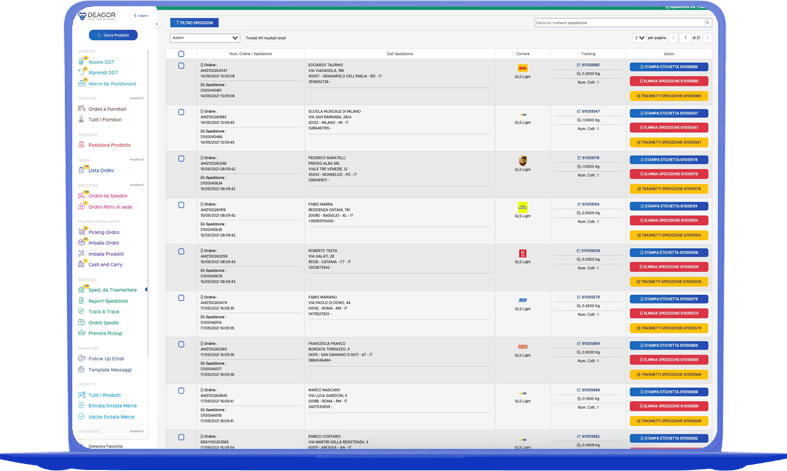Click the Sped. da Trasmettere icon

81,290
